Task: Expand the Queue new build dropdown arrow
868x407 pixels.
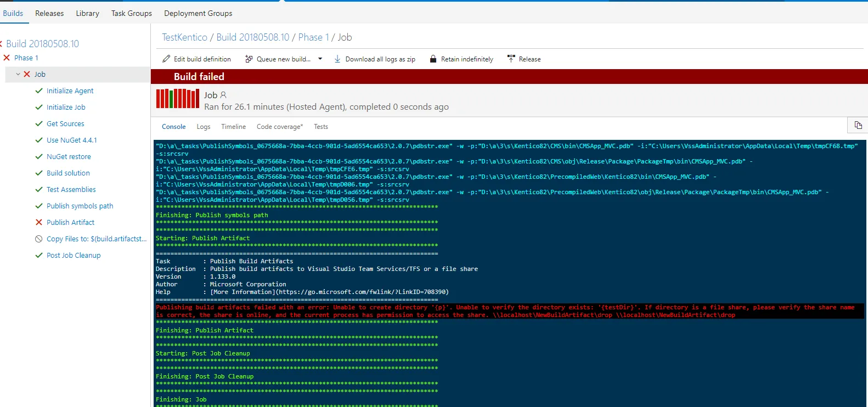Action: [320, 59]
